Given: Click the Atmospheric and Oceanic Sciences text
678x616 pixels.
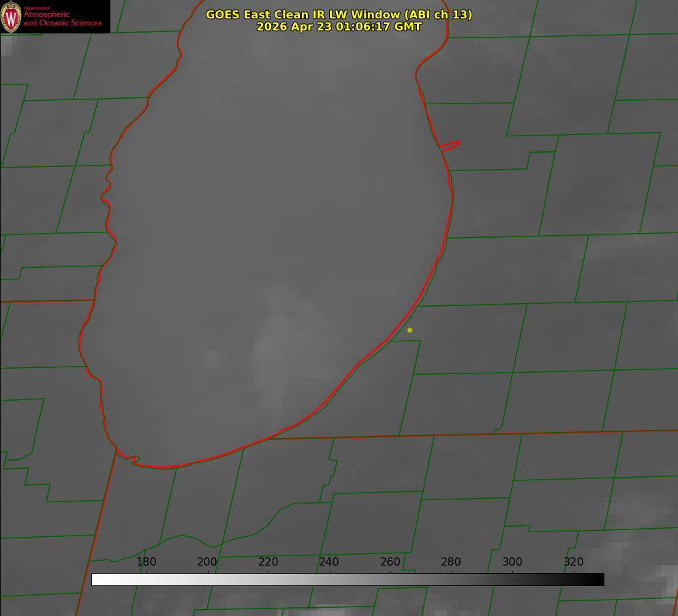Looking at the screenshot, I should pos(62,18).
